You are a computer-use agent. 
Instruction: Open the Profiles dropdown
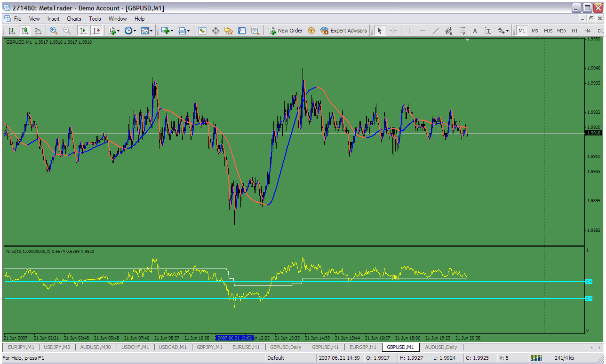183,31
